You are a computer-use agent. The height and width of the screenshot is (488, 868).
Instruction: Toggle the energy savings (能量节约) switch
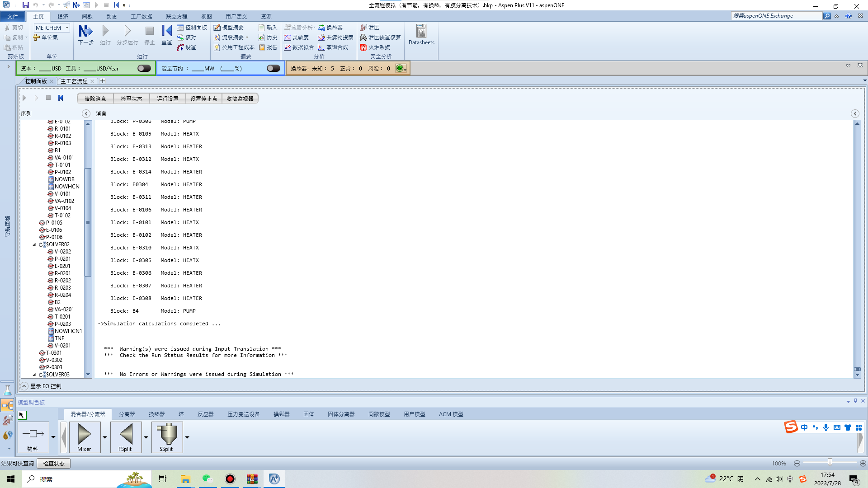[274, 68]
